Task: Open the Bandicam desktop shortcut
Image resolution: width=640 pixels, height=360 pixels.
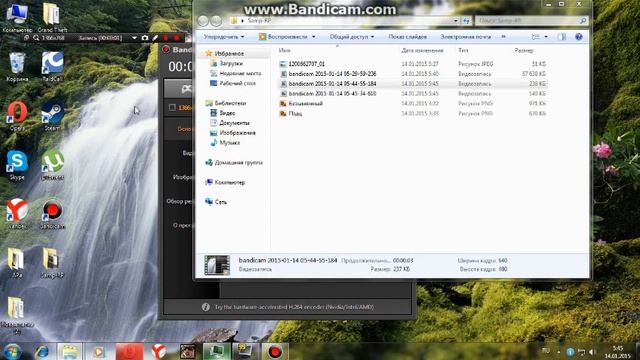Action: click(52, 214)
